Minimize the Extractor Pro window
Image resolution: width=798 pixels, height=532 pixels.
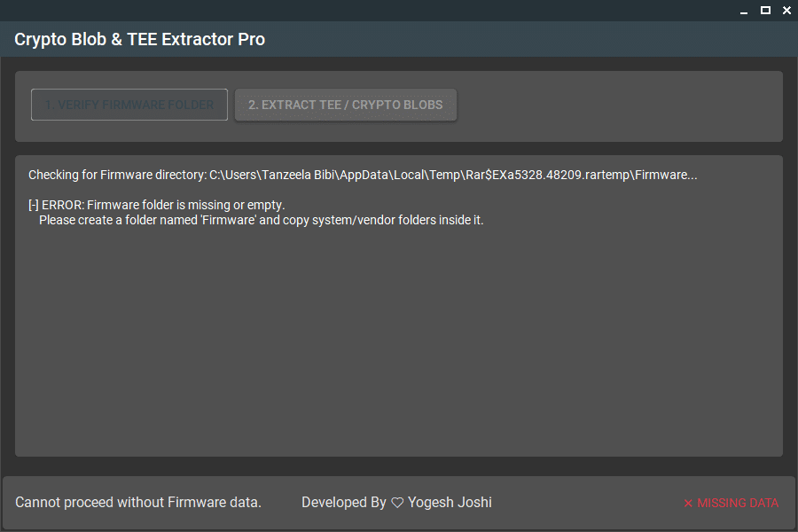[x=744, y=10]
